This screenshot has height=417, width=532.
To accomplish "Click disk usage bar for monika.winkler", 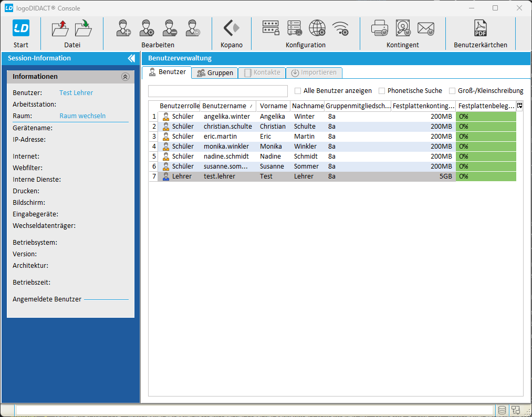I will click(486, 147).
